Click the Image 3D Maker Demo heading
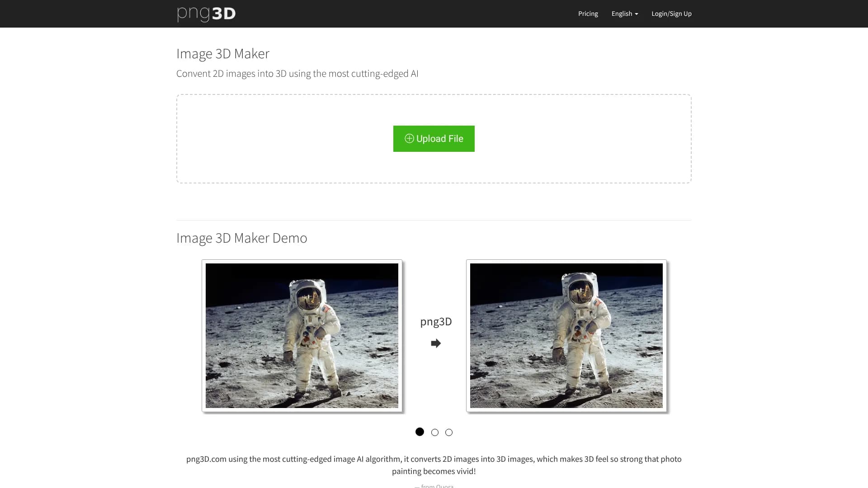 pyautogui.click(x=241, y=238)
